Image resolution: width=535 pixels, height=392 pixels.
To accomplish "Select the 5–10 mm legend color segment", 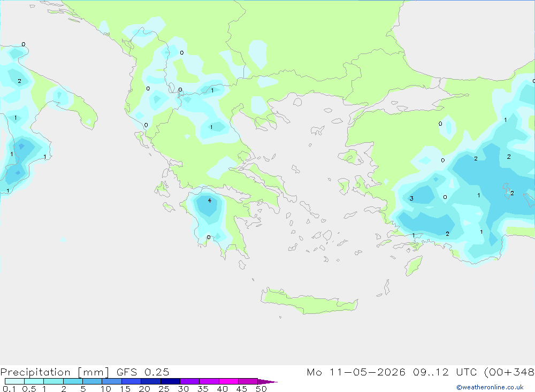I will coord(93,381).
